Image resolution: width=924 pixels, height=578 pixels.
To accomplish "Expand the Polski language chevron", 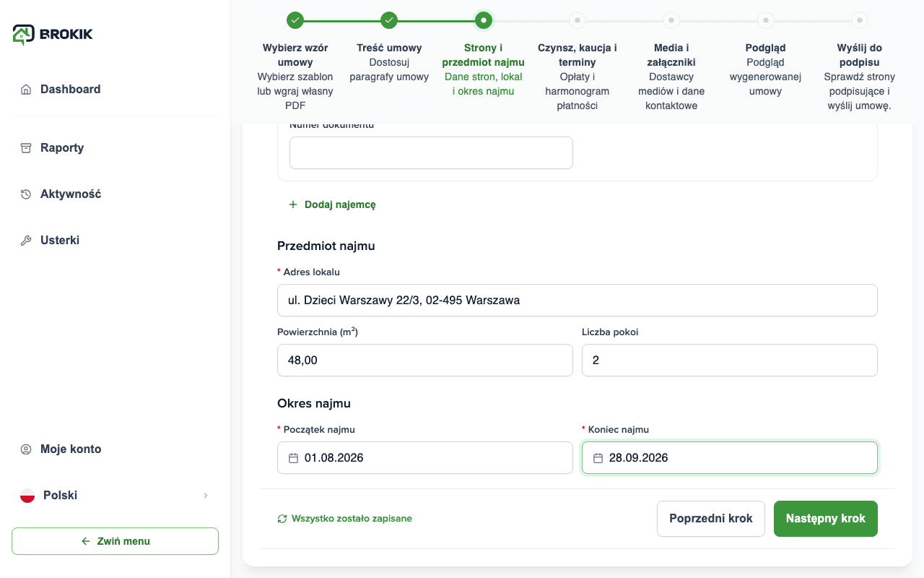I will pyautogui.click(x=206, y=496).
